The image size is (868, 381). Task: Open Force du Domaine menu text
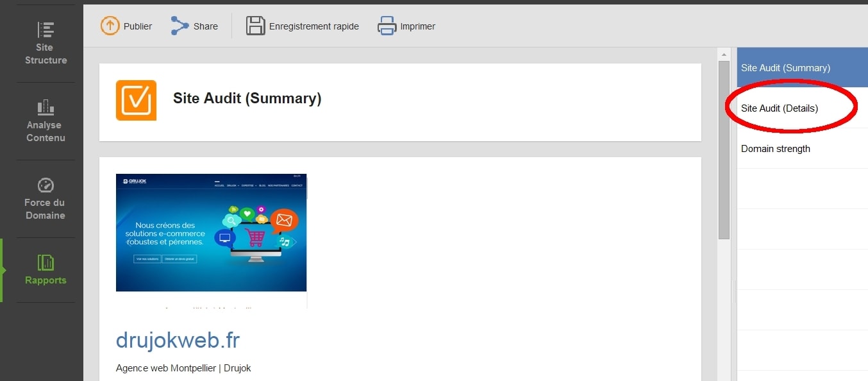coord(45,209)
